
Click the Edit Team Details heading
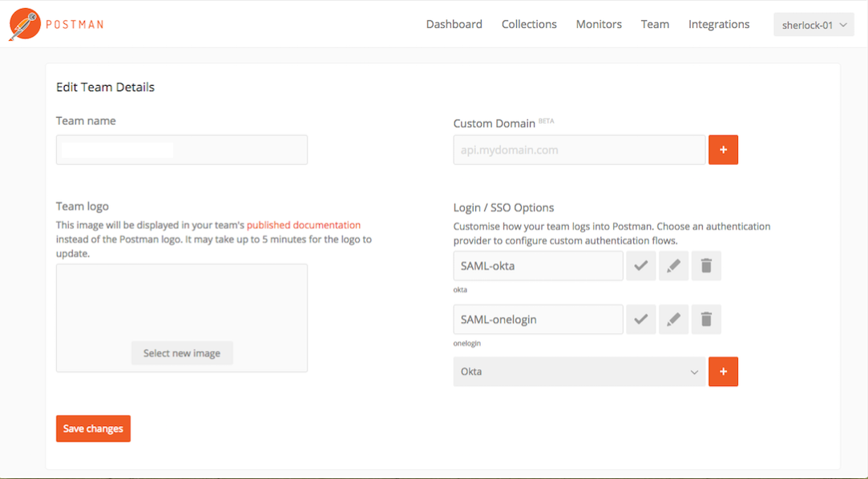tap(105, 87)
